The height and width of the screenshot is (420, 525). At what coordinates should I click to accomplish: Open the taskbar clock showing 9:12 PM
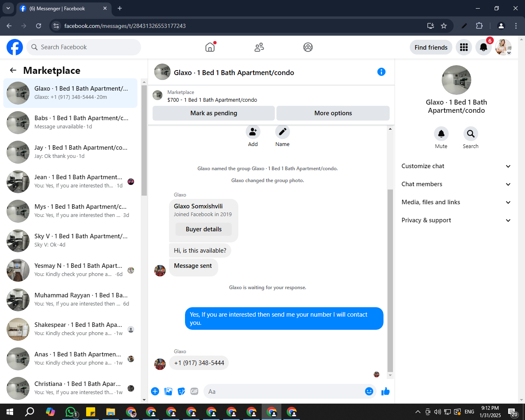point(490,412)
